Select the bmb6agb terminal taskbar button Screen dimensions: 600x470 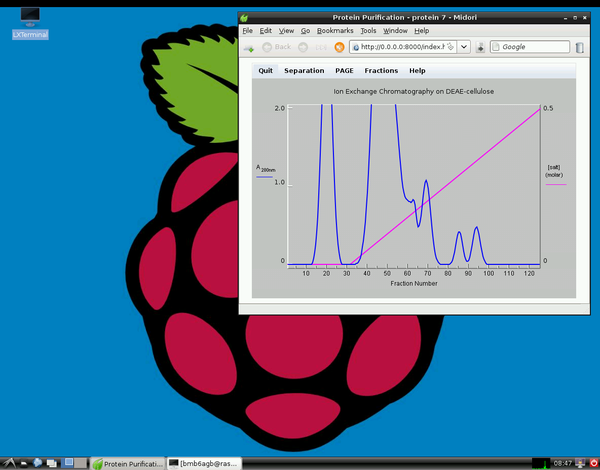pyautogui.click(x=204, y=463)
